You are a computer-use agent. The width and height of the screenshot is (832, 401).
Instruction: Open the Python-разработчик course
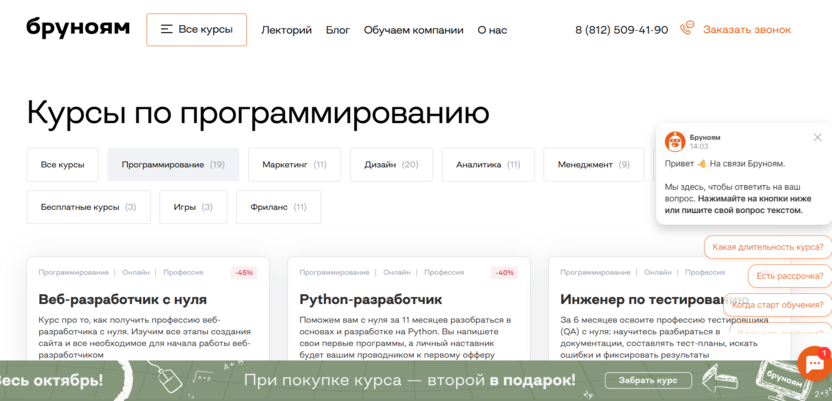point(370,300)
